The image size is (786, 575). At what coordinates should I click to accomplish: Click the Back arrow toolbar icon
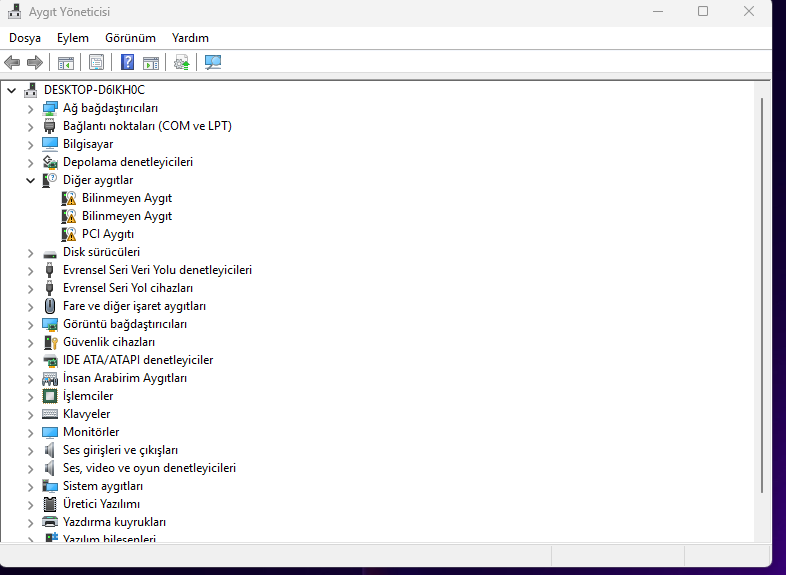pos(12,63)
